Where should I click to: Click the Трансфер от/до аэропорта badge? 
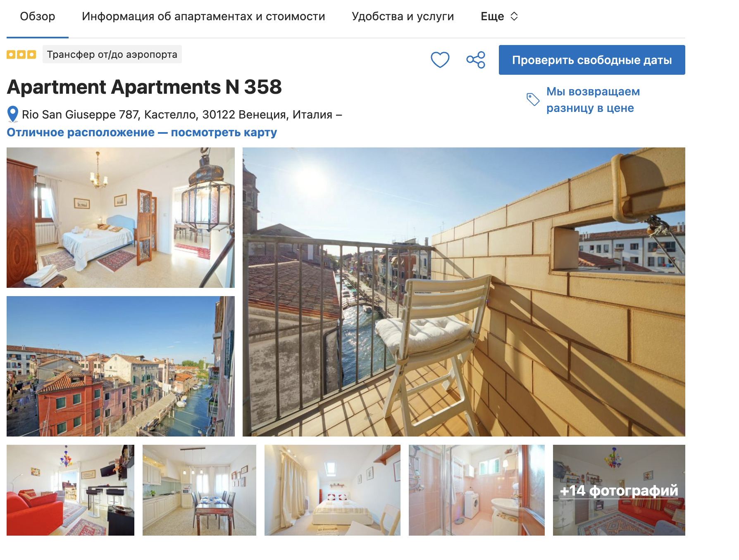pyautogui.click(x=112, y=55)
